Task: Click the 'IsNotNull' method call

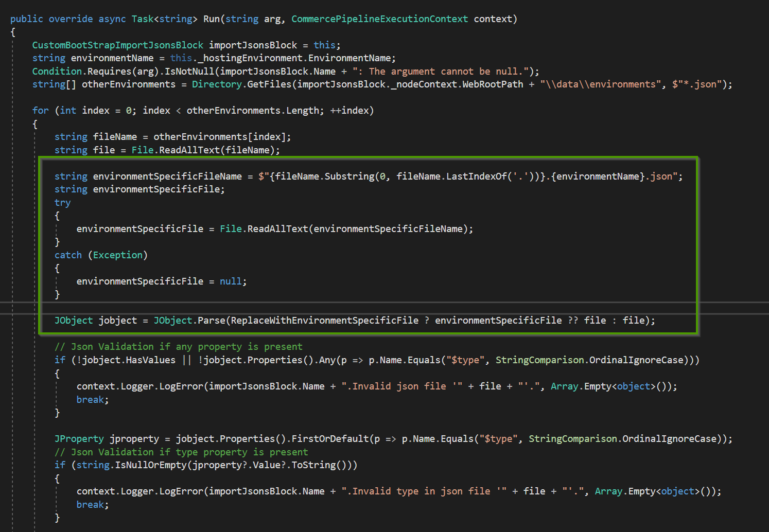Action: tap(189, 72)
